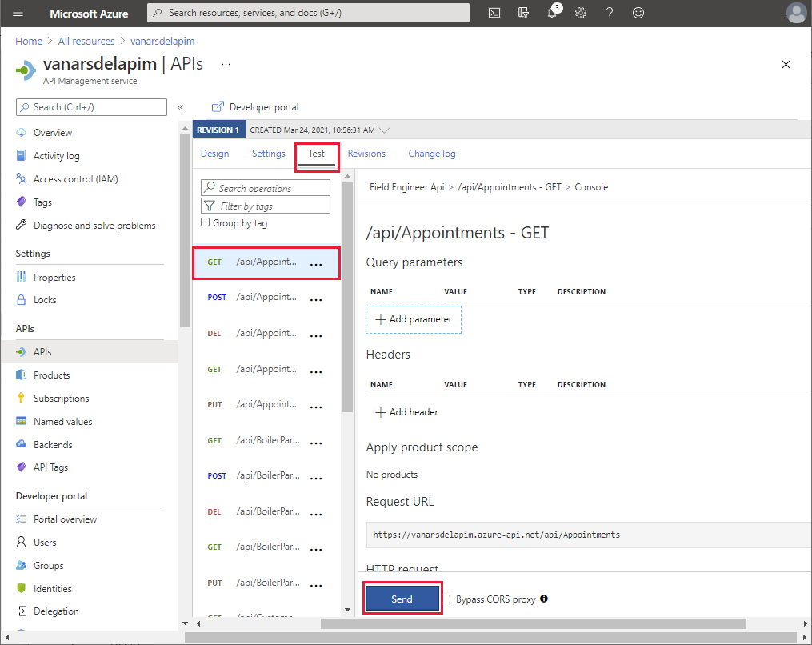Screen dimensions: 812x645
Task: Click the console pane horizontal scrollbar
Action: coord(534,623)
